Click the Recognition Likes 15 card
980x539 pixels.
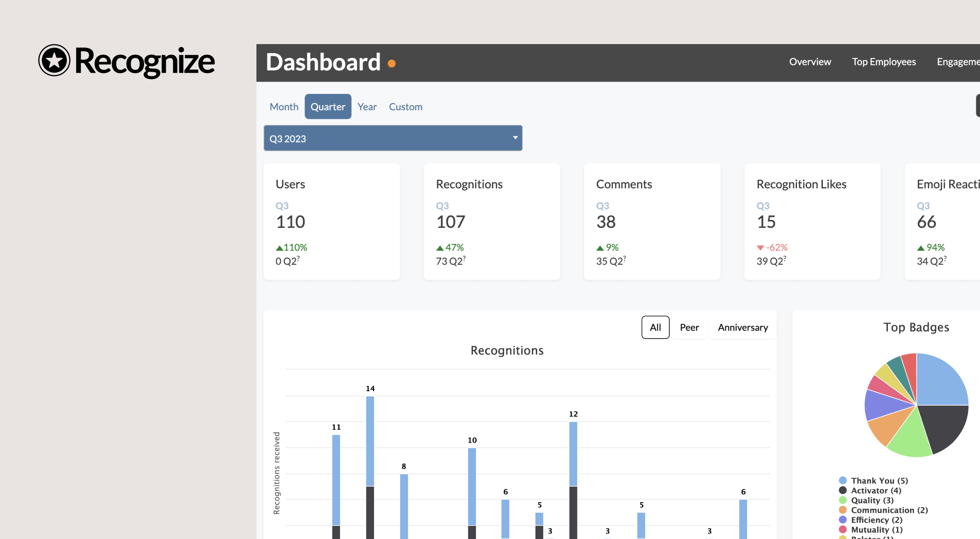[x=812, y=221]
